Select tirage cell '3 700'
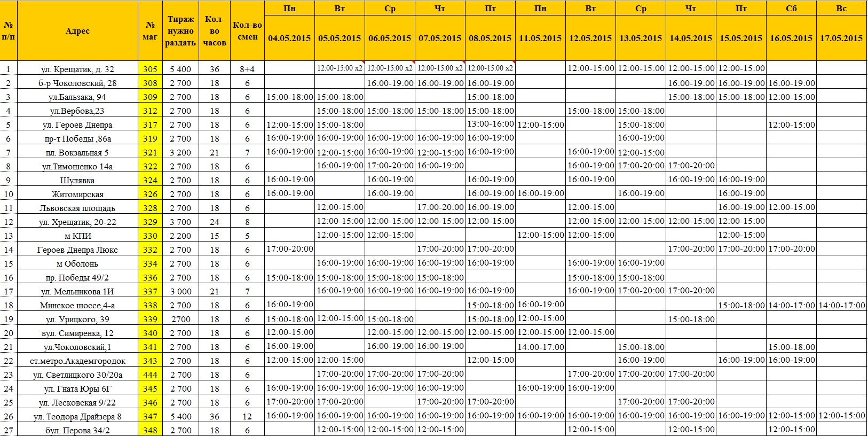The height and width of the screenshot is (436, 868). tap(180, 222)
